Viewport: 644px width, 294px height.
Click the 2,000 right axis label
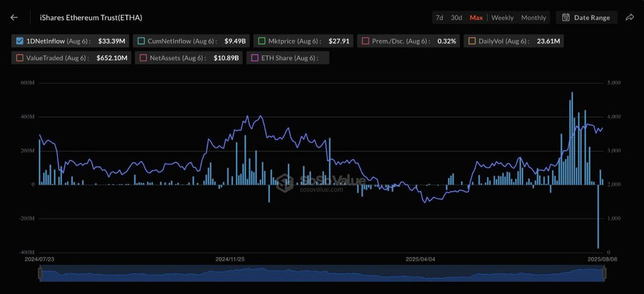pyautogui.click(x=613, y=185)
